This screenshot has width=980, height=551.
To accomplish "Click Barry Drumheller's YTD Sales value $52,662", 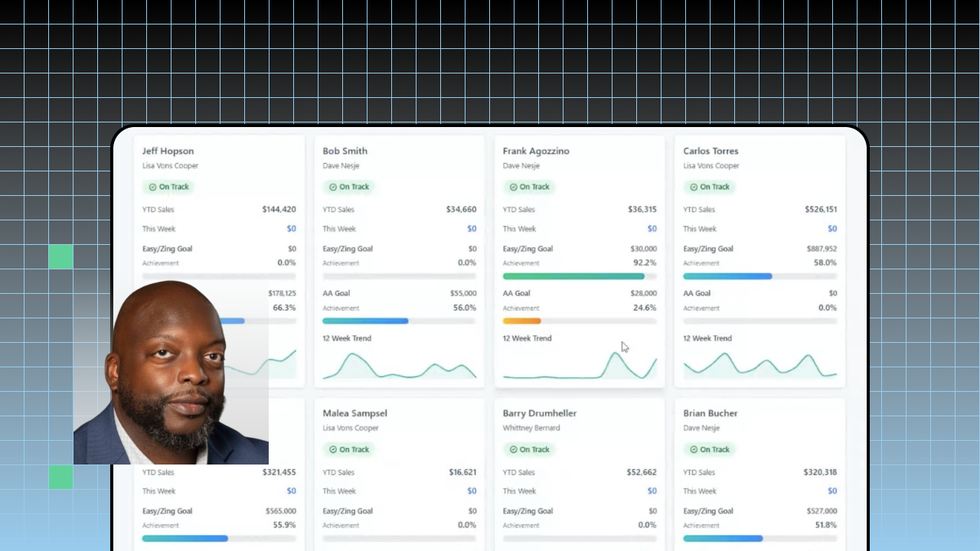I will tap(642, 472).
